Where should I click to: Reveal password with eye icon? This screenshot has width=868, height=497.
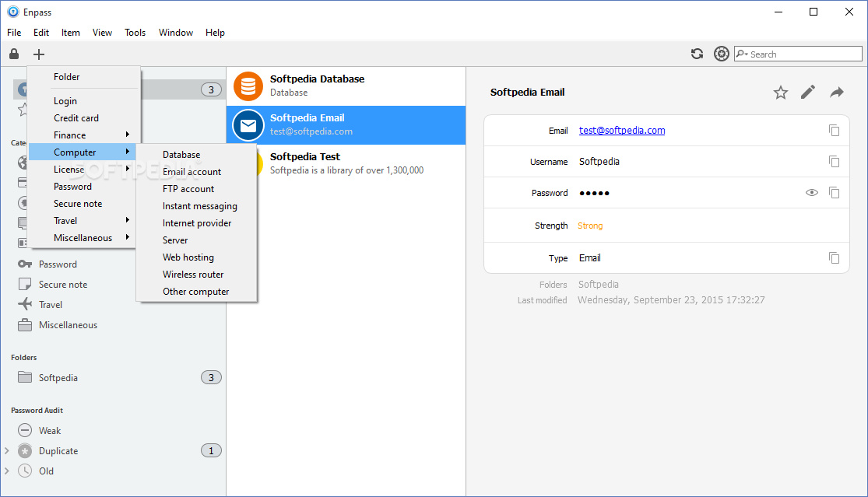click(x=811, y=192)
